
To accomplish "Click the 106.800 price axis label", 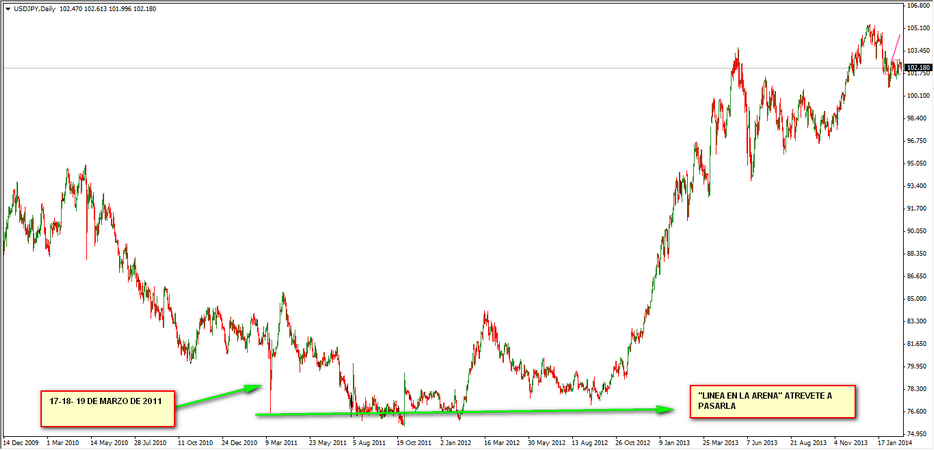I will point(916,5).
